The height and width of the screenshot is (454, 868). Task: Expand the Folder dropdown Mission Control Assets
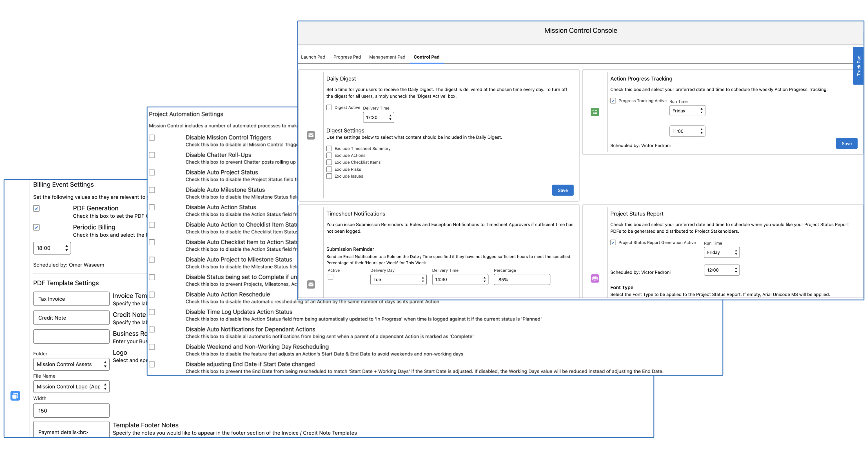pyautogui.click(x=71, y=364)
